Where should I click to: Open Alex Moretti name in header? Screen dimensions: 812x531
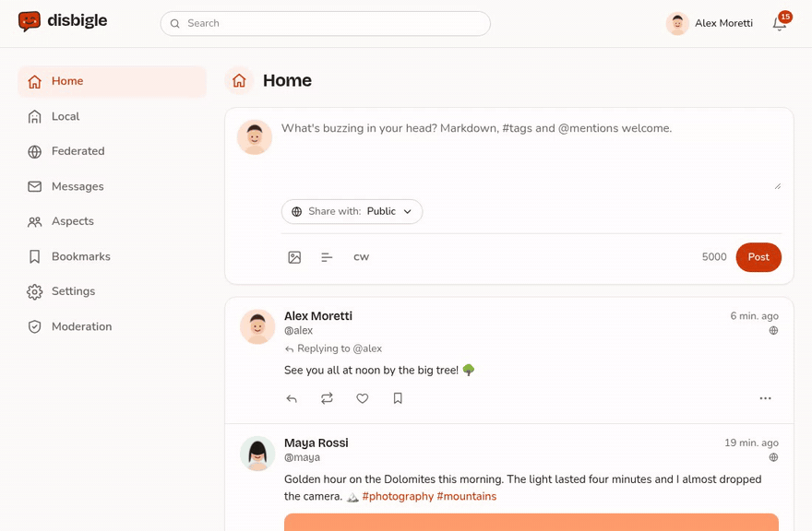(723, 23)
